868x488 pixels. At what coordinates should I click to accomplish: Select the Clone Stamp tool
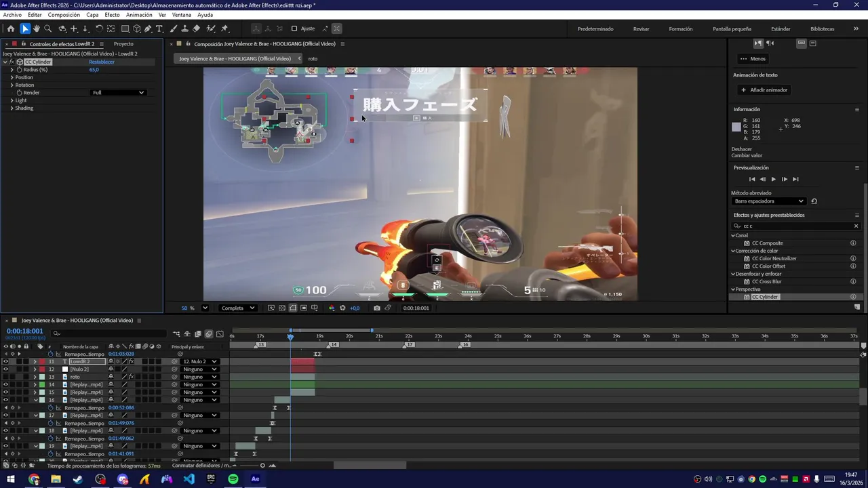(x=185, y=28)
